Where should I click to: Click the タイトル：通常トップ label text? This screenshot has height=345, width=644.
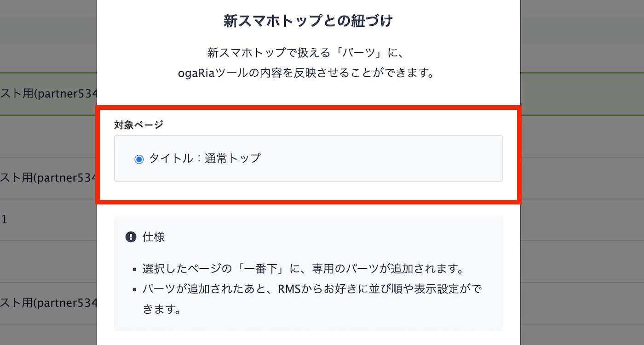coord(205,159)
